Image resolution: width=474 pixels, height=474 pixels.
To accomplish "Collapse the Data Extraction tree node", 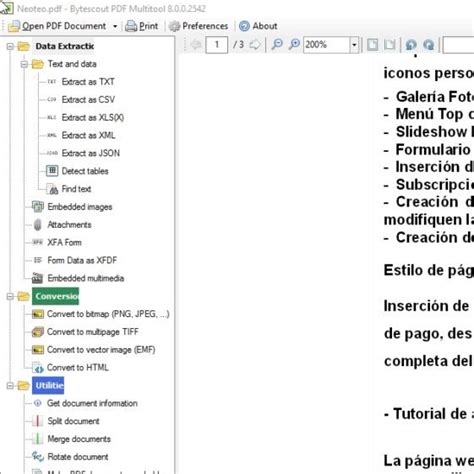I will [x=10, y=46].
